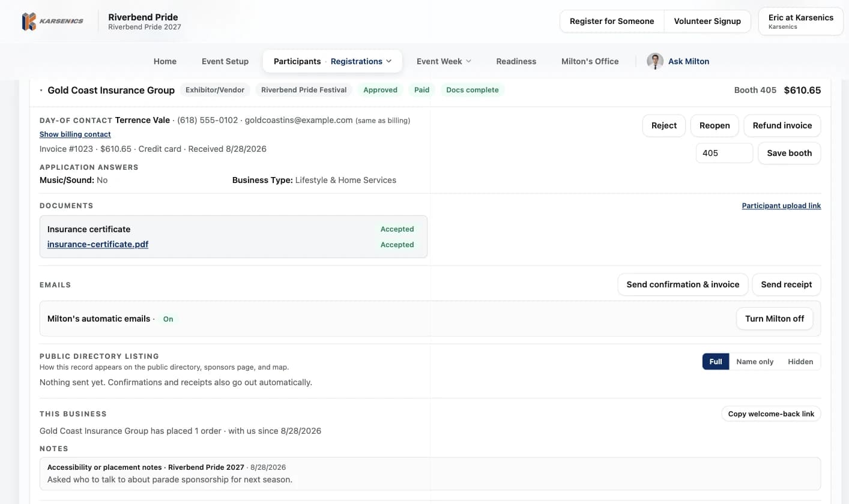
Task: Click the Paid status badge
Action: pyautogui.click(x=421, y=90)
